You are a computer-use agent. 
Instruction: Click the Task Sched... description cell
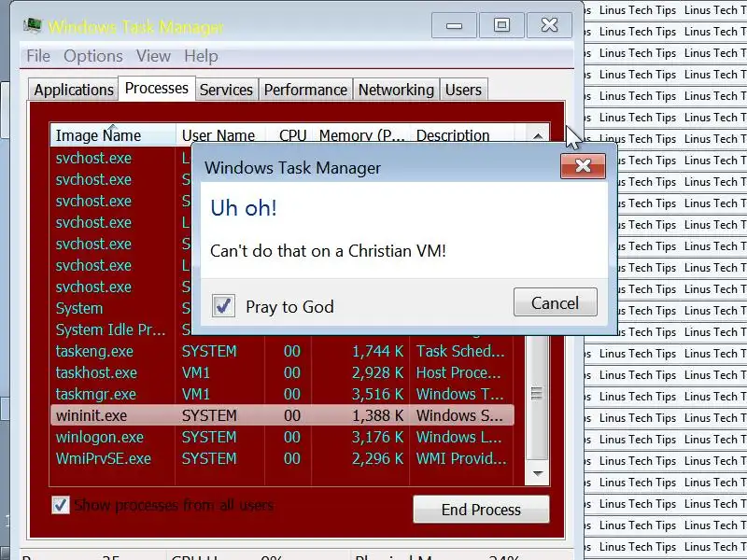[x=460, y=351]
